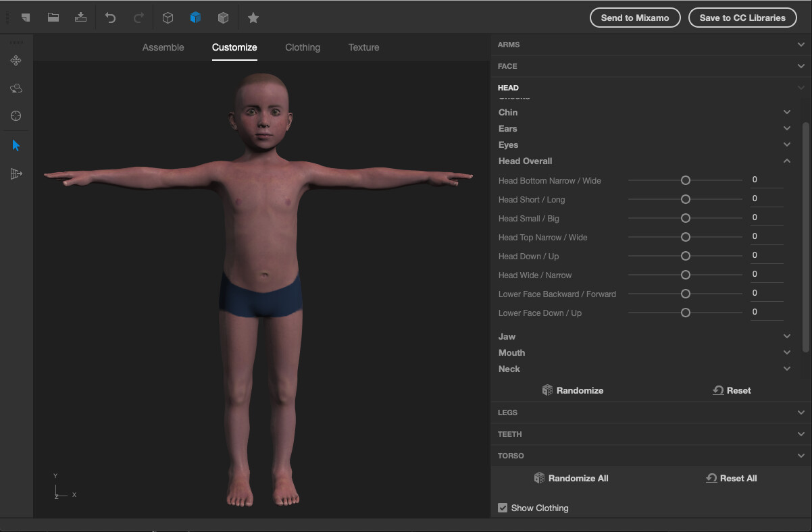Click the Lower Face Backward / Forward slider knob
This screenshot has height=532, width=812.
tap(686, 294)
